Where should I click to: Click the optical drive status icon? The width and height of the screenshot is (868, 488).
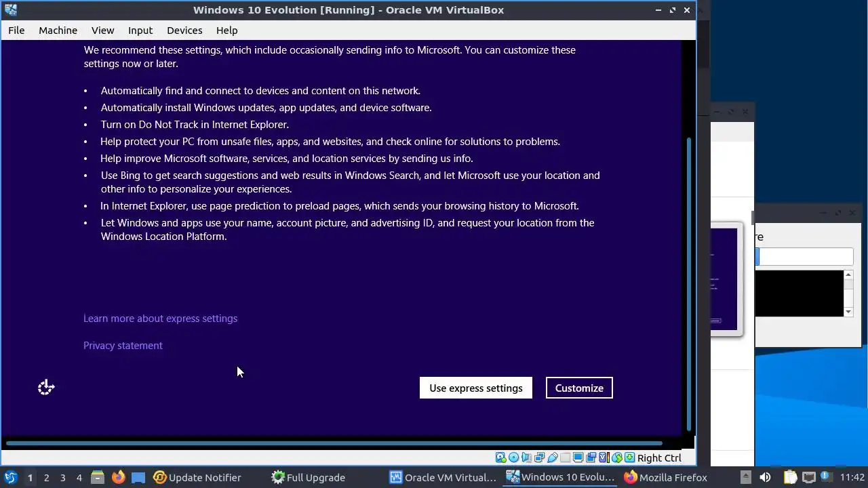click(513, 457)
